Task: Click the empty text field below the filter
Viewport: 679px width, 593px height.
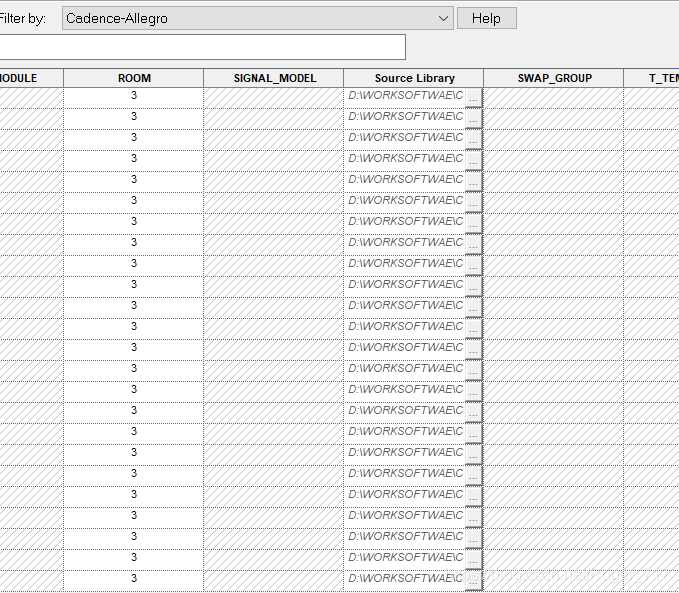Action: (x=202, y=47)
